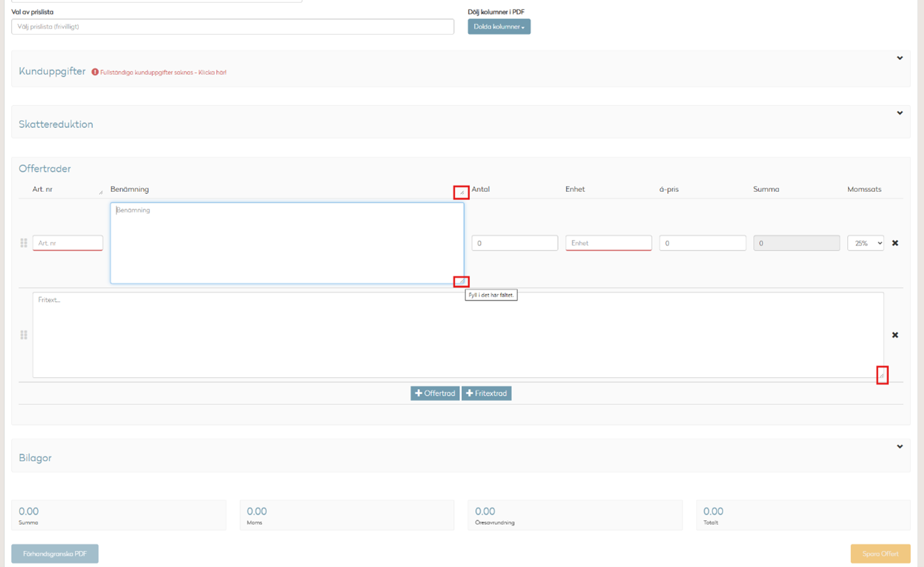Add a new Offertrad row

pyautogui.click(x=435, y=394)
